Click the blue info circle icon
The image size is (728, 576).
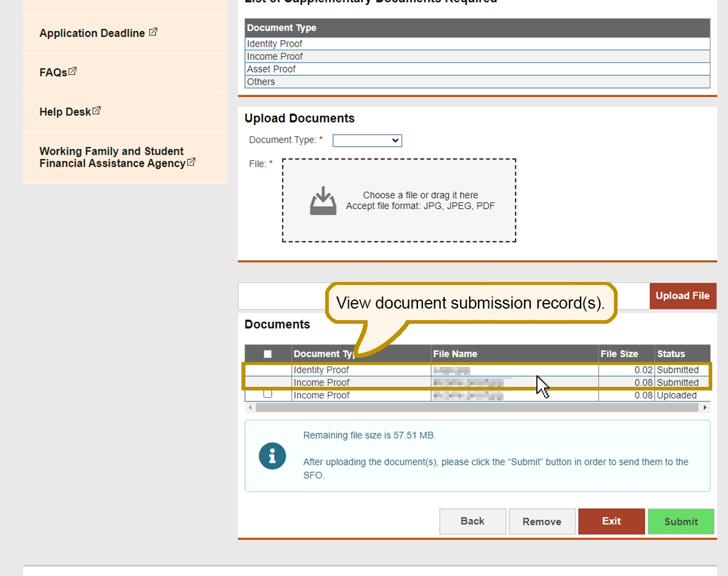click(272, 455)
